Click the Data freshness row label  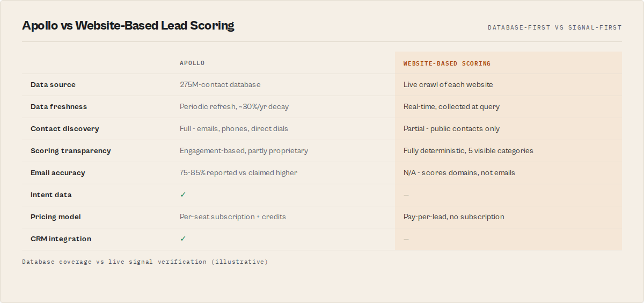point(58,106)
